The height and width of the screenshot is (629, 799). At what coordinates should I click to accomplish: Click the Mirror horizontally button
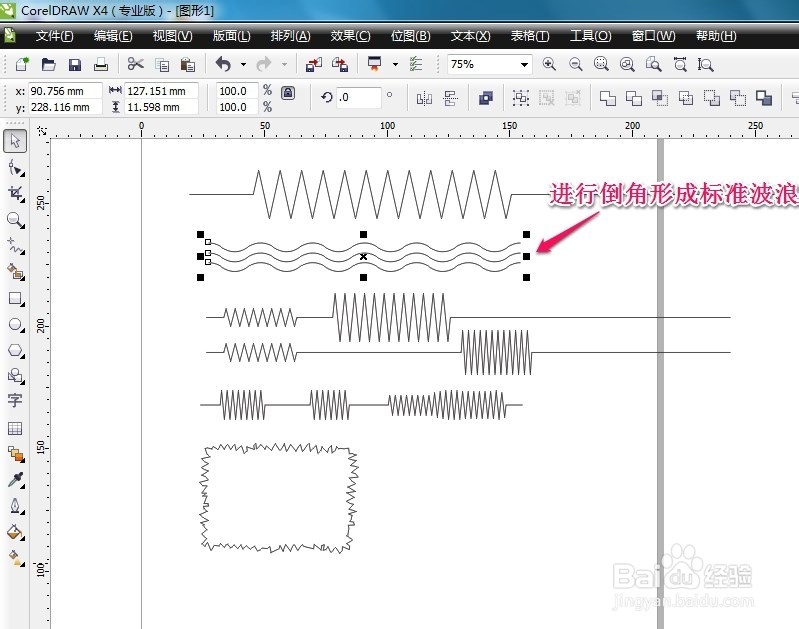(424, 98)
